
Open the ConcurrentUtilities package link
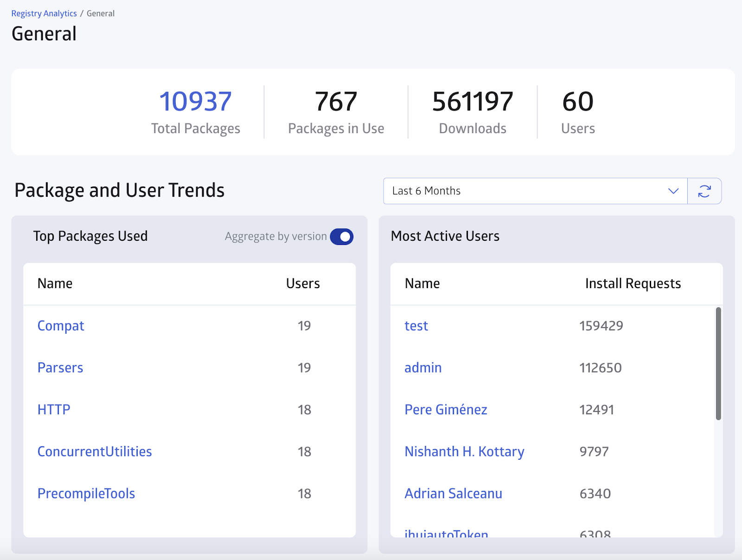point(95,451)
